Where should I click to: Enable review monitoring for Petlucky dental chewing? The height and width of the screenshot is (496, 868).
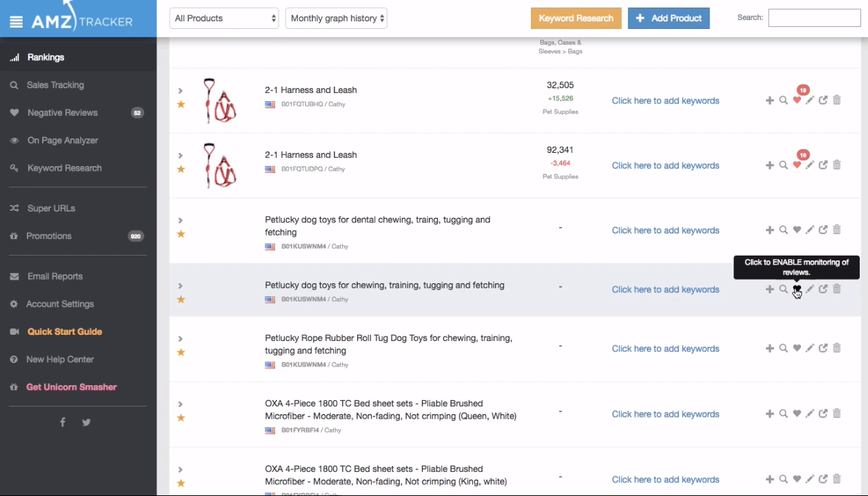(x=797, y=230)
